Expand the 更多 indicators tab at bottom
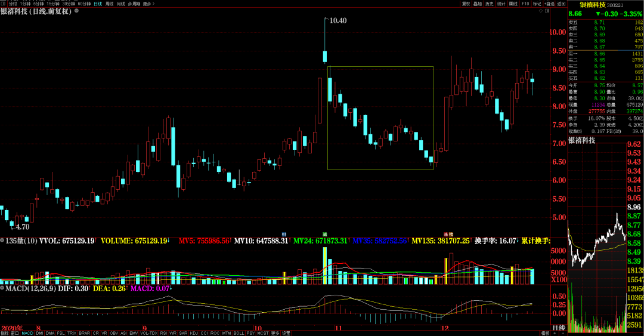 (275, 333)
